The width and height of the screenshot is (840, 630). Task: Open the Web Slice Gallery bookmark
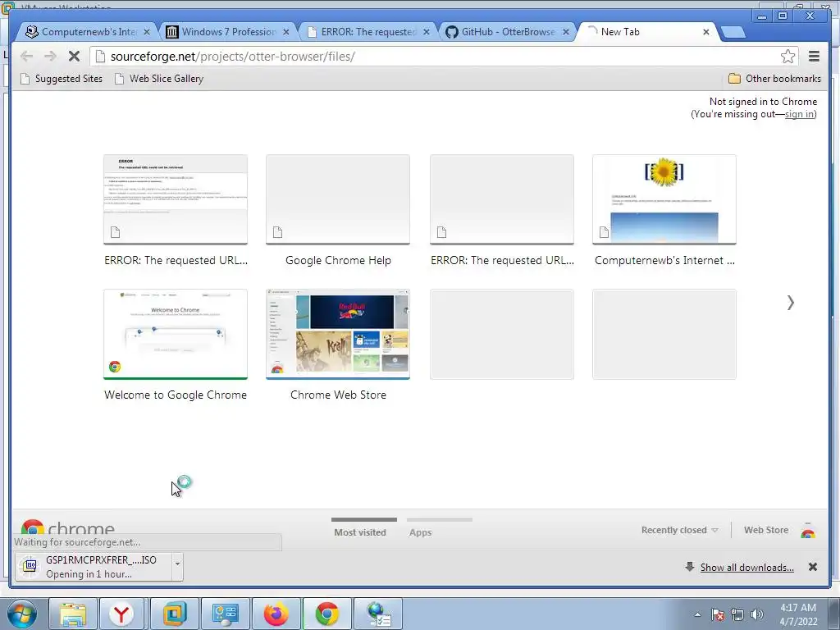[x=159, y=79]
